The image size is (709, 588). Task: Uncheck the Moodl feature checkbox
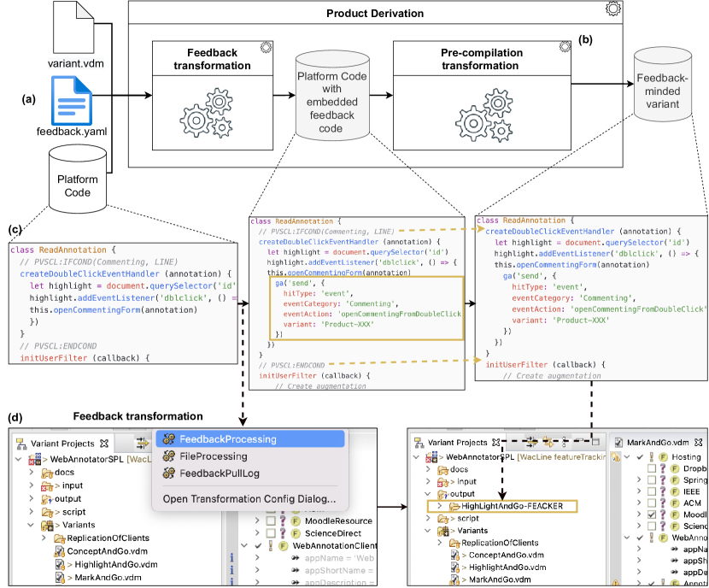coord(652,514)
